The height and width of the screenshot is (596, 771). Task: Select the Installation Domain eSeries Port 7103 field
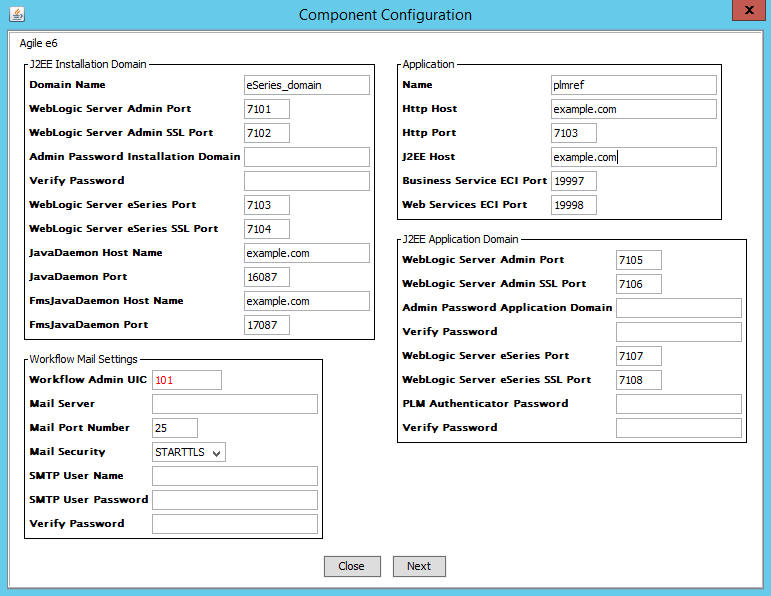pyautogui.click(x=267, y=205)
